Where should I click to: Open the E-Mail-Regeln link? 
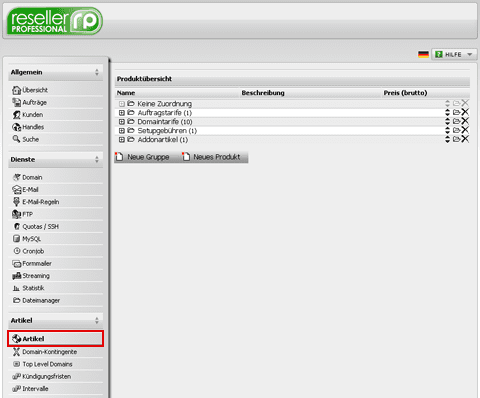coord(40,202)
